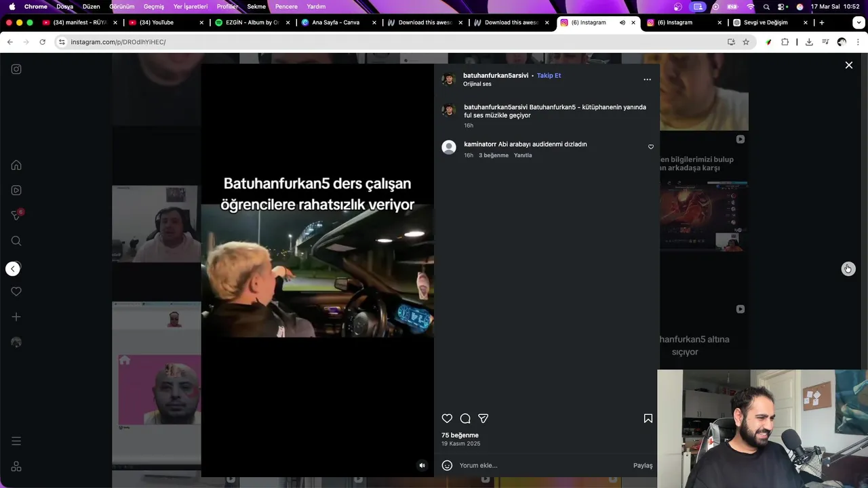Click the Instagram logo in the sidebar
This screenshot has height=488, width=868.
point(16,69)
